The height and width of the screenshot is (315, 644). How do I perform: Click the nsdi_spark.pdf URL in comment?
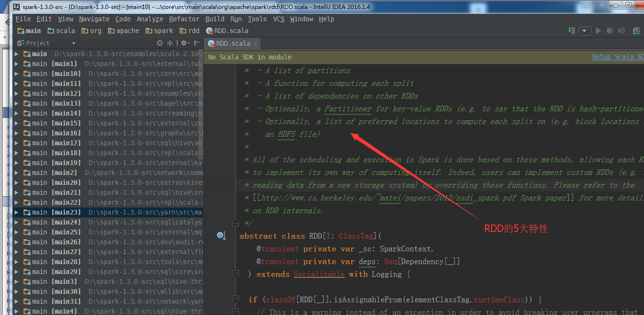click(389, 198)
